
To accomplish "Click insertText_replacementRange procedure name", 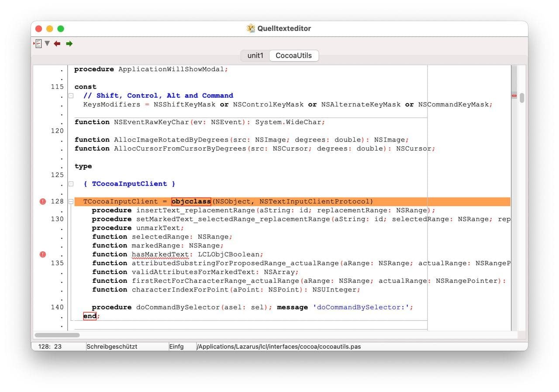I will point(195,210).
